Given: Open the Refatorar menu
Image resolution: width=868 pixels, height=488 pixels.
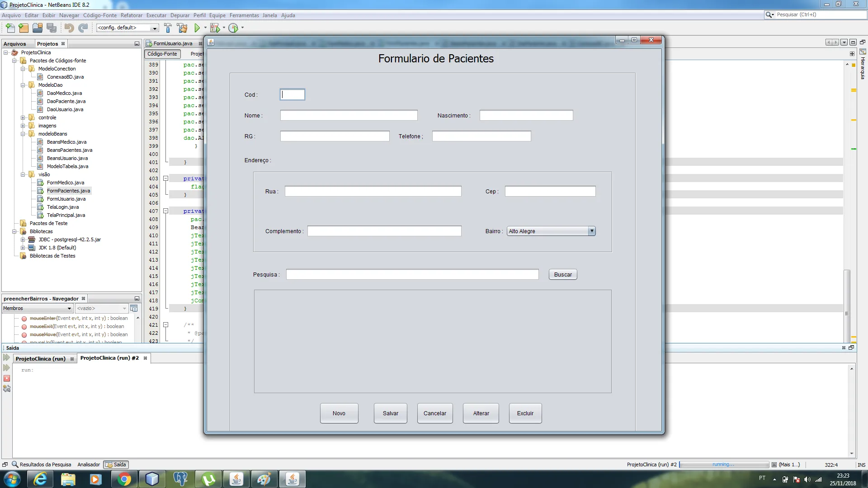Looking at the screenshot, I should click(x=131, y=15).
